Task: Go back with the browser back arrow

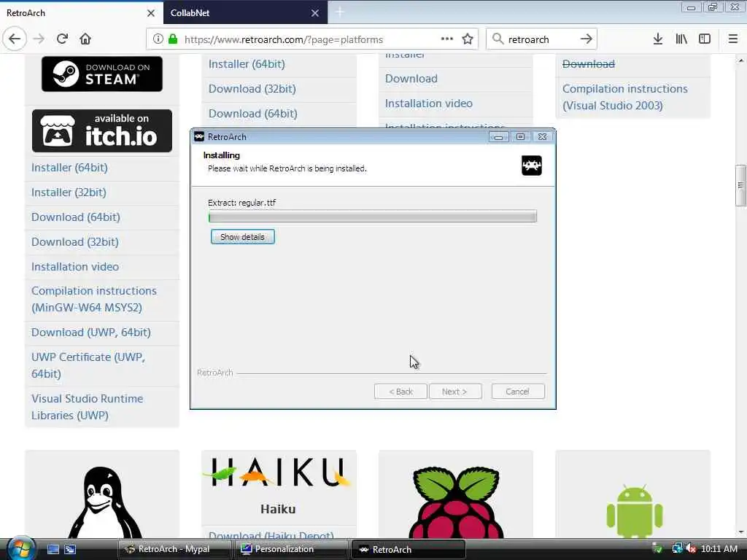Action: coord(15,39)
